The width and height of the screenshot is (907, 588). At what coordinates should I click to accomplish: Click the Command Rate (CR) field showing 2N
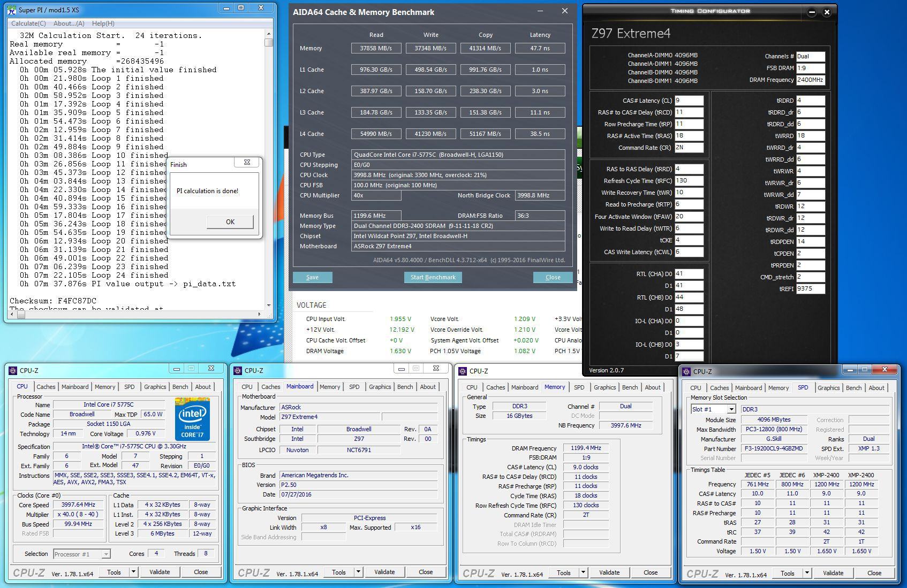point(689,148)
